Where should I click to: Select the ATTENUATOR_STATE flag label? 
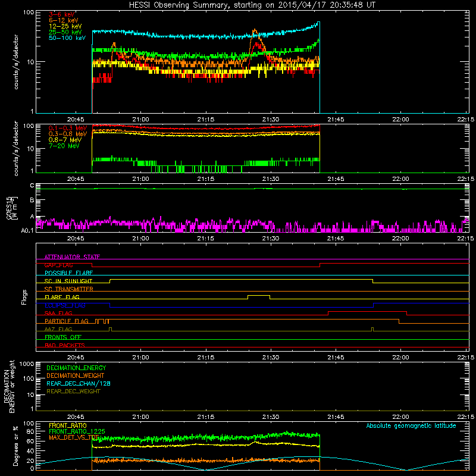coord(72,257)
